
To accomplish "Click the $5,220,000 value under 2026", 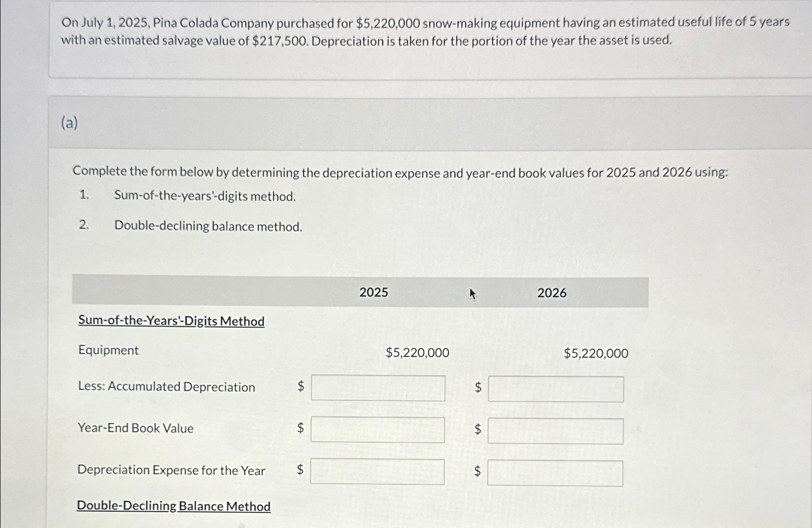I will click(x=596, y=354).
